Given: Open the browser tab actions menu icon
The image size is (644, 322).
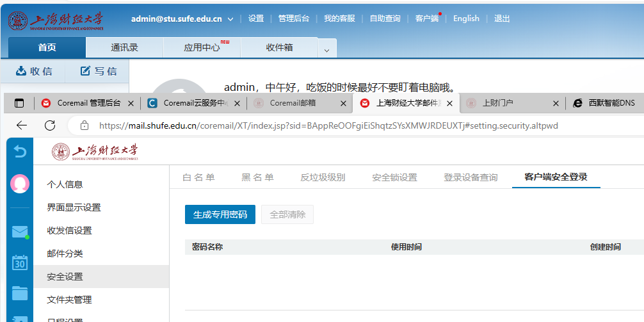Looking at the screenshot, I should pos(19,103).
